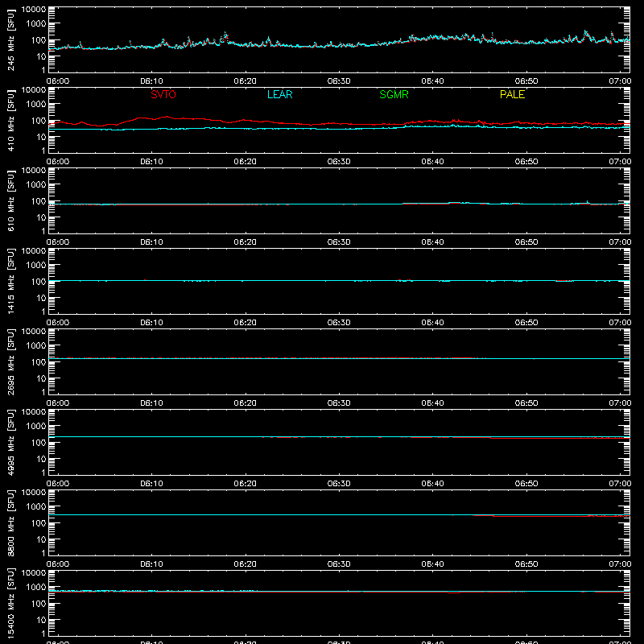Screen dimensions: 644x644
Task: Click the 06:50 time label below 1415 MHz plot
Action: [x=526, y=323]
